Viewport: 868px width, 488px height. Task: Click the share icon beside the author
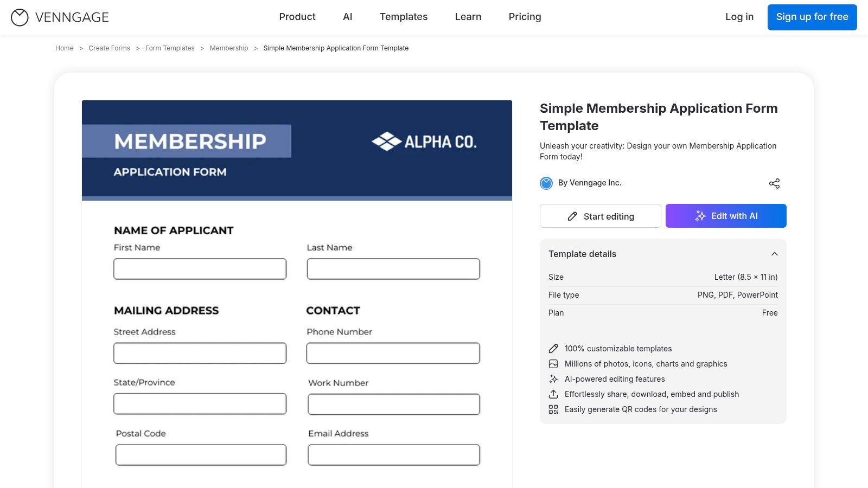coord(774,183)
